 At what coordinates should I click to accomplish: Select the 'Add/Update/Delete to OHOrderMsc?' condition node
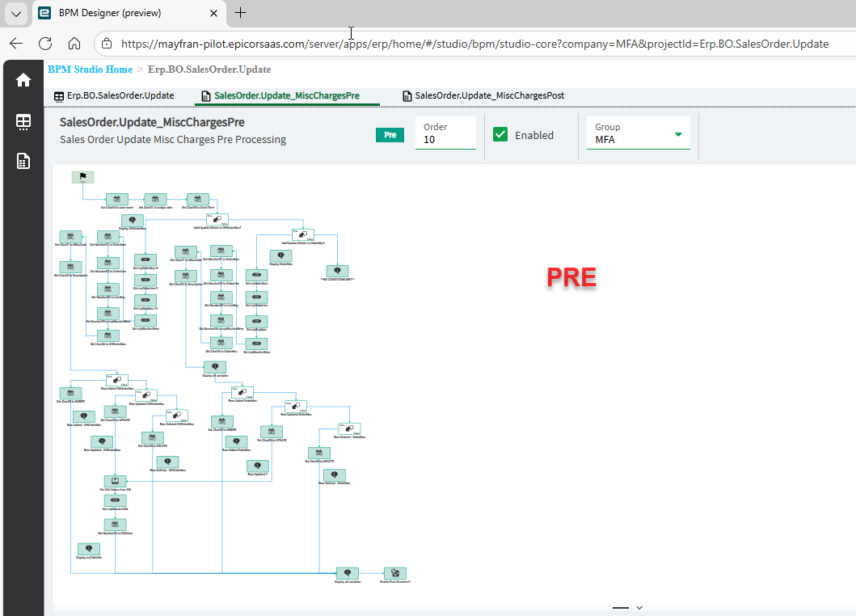point(217,220)
